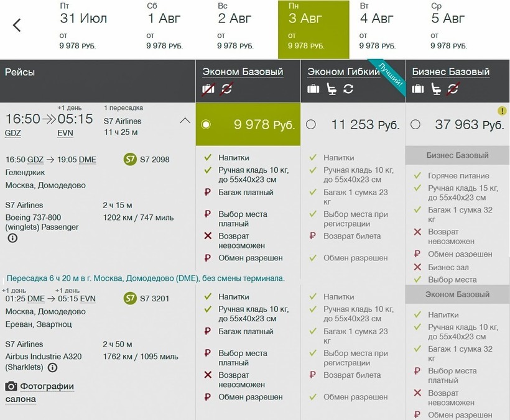
Task: Open info icon for Airbus A320 aircraft
Action: [x=53, y=368]
